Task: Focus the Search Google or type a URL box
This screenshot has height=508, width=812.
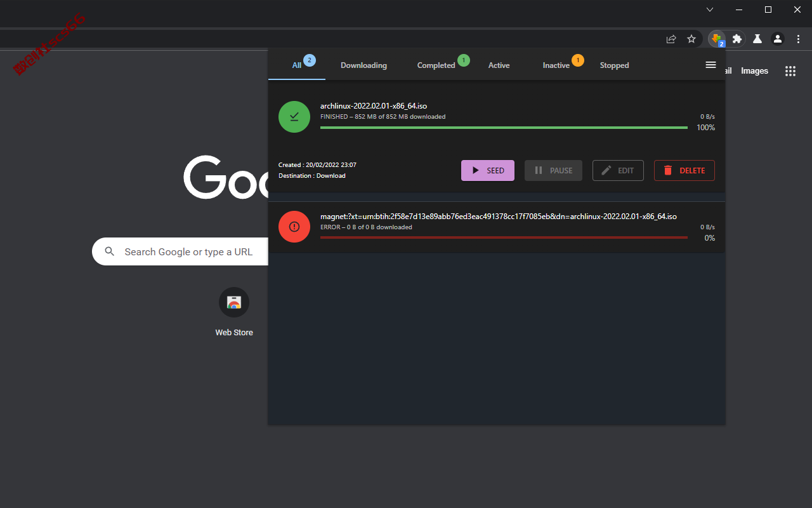Action: (180, 251)
